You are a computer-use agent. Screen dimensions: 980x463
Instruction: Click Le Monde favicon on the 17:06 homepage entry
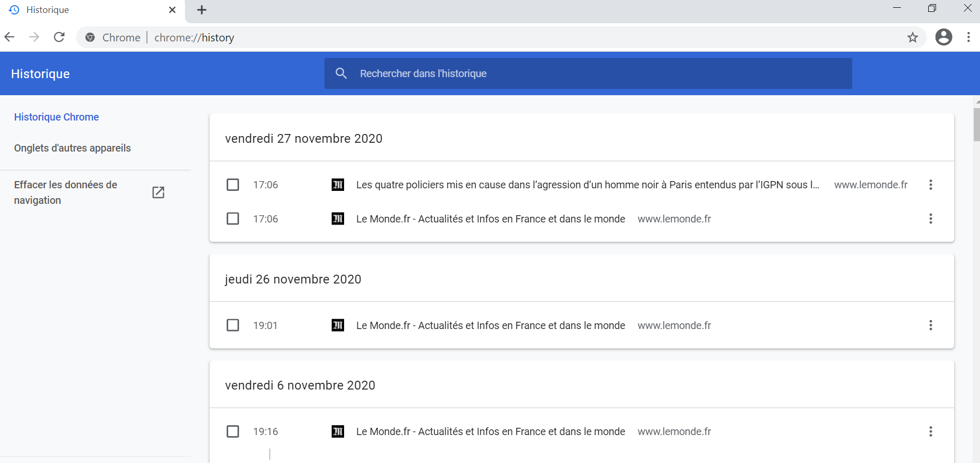338,219
